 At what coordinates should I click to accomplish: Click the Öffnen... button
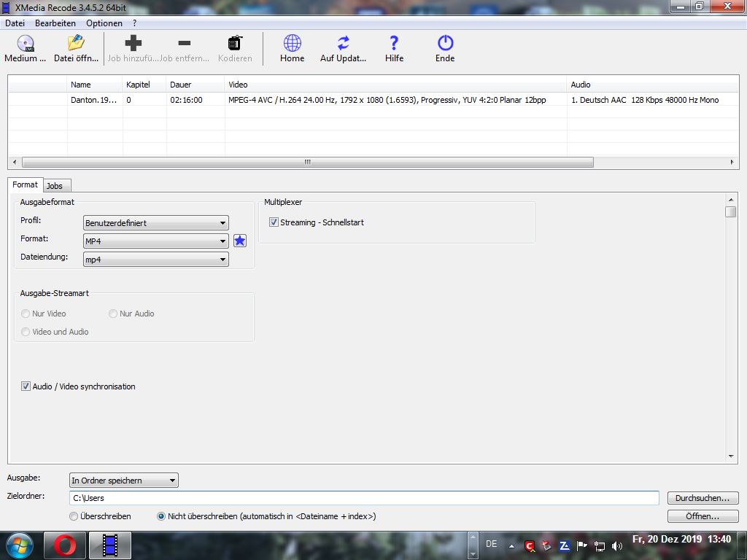coord(703,516)
